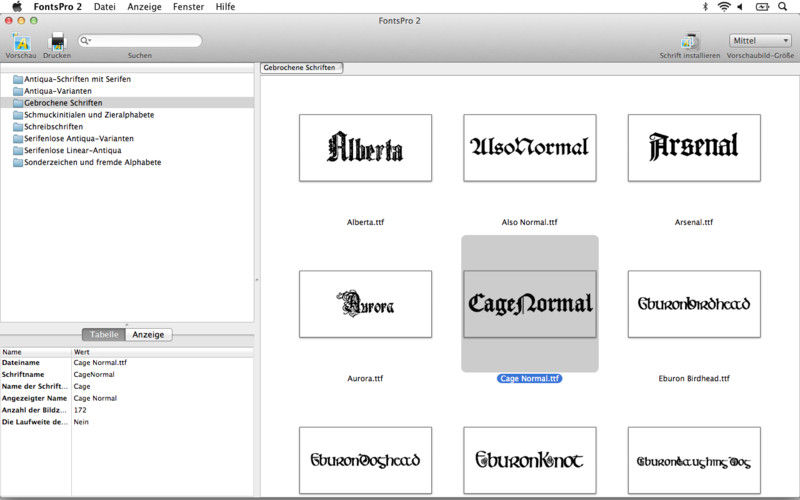Open Spotlight search magnifier icon

[x=784, y=7]
